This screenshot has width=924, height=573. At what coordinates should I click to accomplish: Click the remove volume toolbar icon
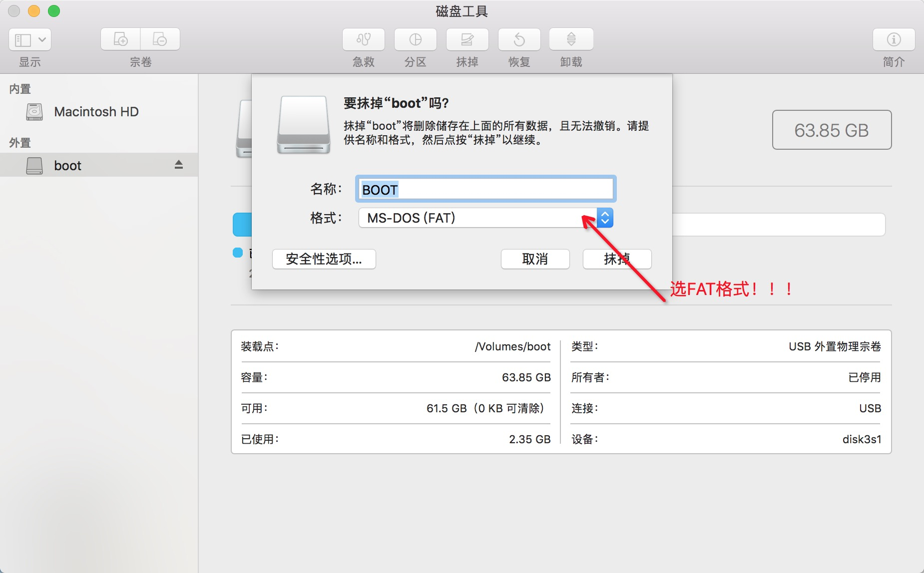pos(160,39)
